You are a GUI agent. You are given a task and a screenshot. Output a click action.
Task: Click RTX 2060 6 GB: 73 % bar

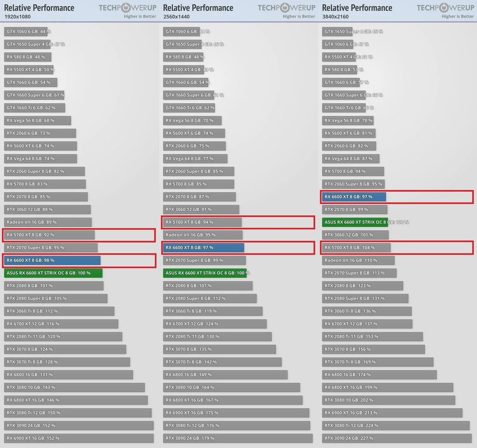click(x=40, y=133)
